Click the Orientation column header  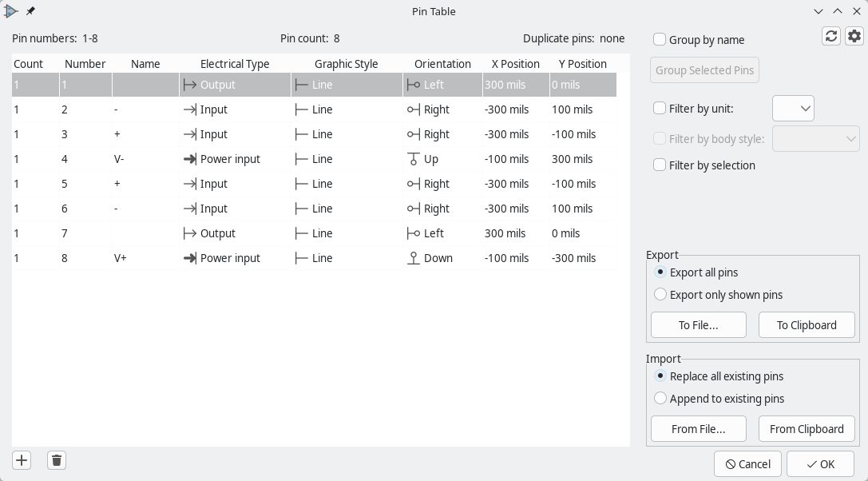point(442,64)
